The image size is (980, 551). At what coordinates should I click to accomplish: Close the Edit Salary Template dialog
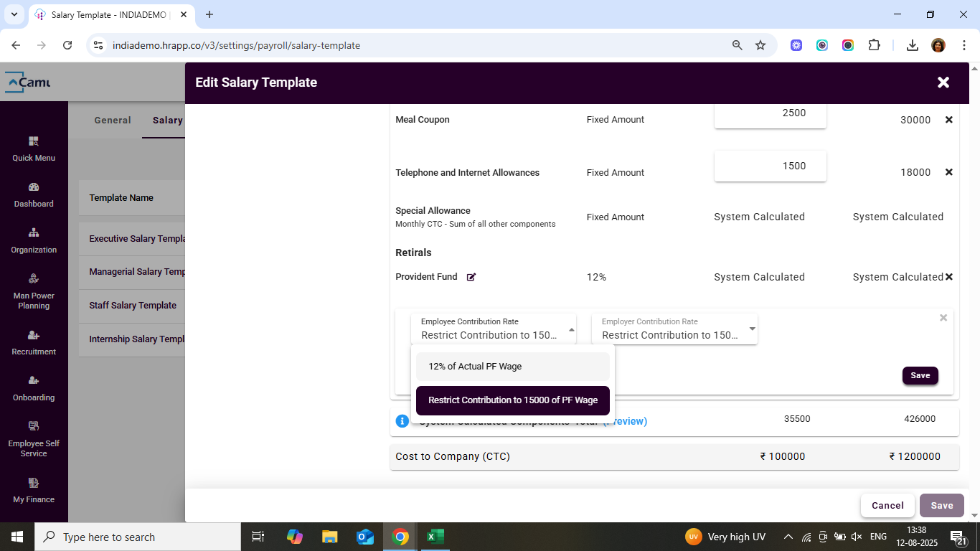pyautogui.click(x=943, y=83)
